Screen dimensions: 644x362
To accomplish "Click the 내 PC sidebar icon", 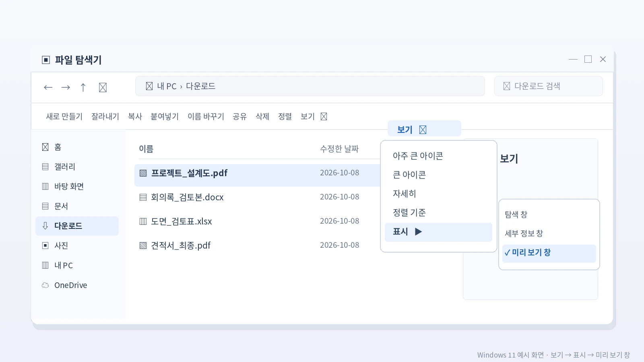I will pyautogui.click(x=45, y=265).
